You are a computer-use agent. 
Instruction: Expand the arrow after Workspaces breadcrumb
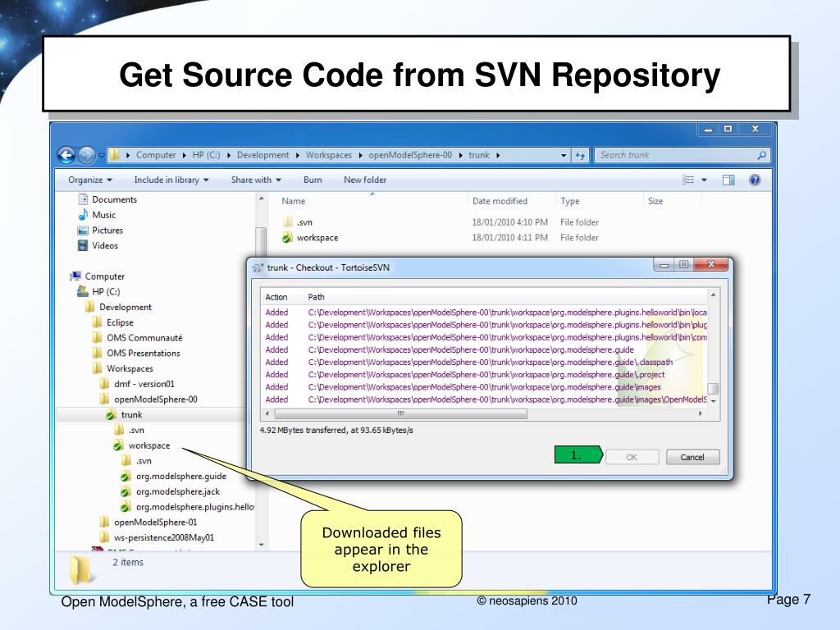click(361, 155)
